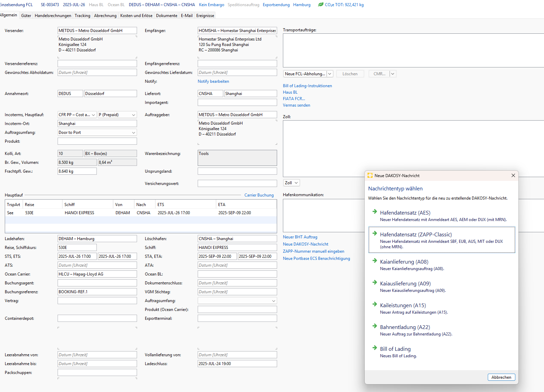
Task: Click the green CO₂e leaf icon
Action: [x=320, y=5]
